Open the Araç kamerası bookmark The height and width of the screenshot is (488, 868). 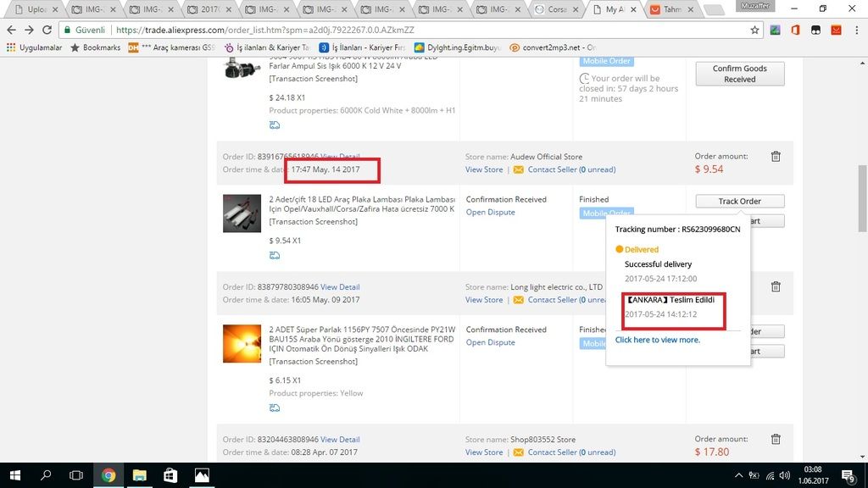(171, 47)
